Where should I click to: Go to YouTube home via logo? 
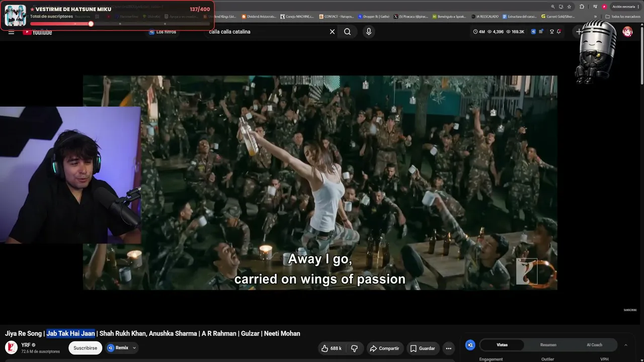tap(37, 32)
